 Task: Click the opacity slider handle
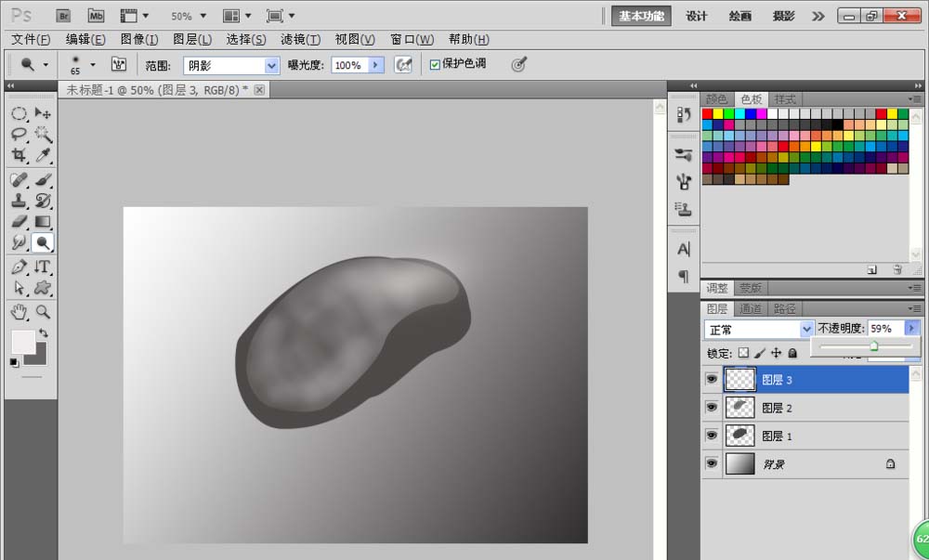pos(874,346)
